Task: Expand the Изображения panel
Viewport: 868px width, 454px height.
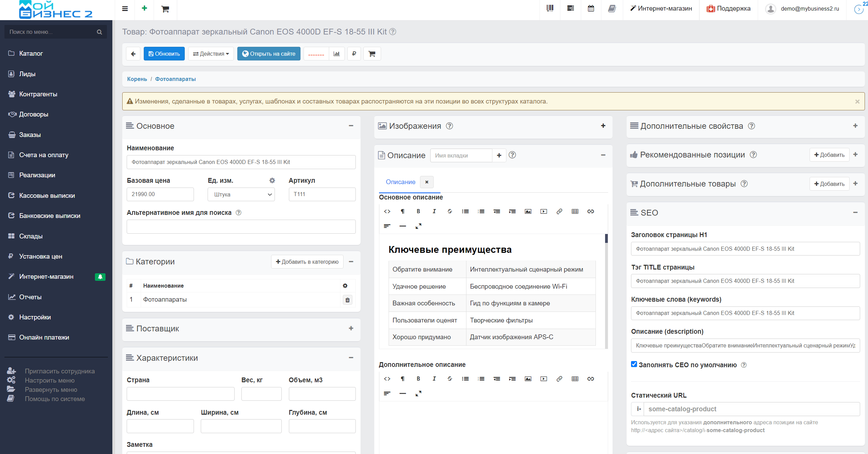Action: pos(603,126)
